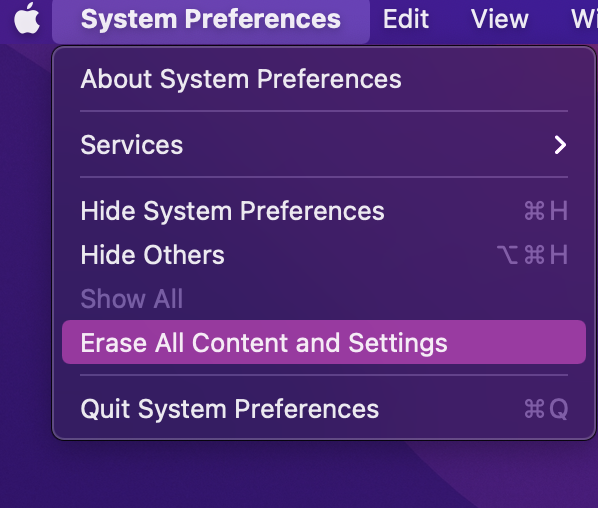The image size is (598, 508).
Task: Click the separator line below Services
Action: coord(324,177)
